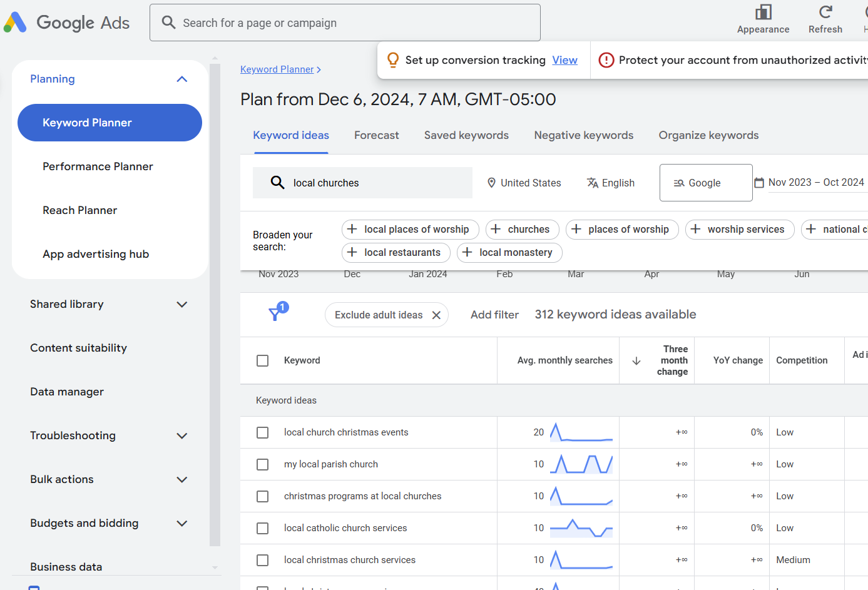Open the search magnifier in the keyword search bar
Image resolution: width=868 pixels, height=590 pixels.
point(278,182)
